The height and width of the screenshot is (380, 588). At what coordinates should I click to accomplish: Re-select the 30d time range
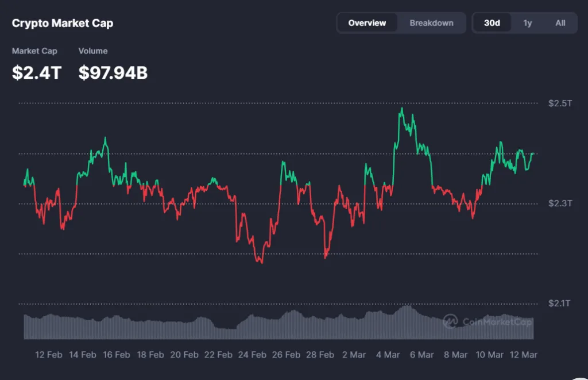click(492, 23)
